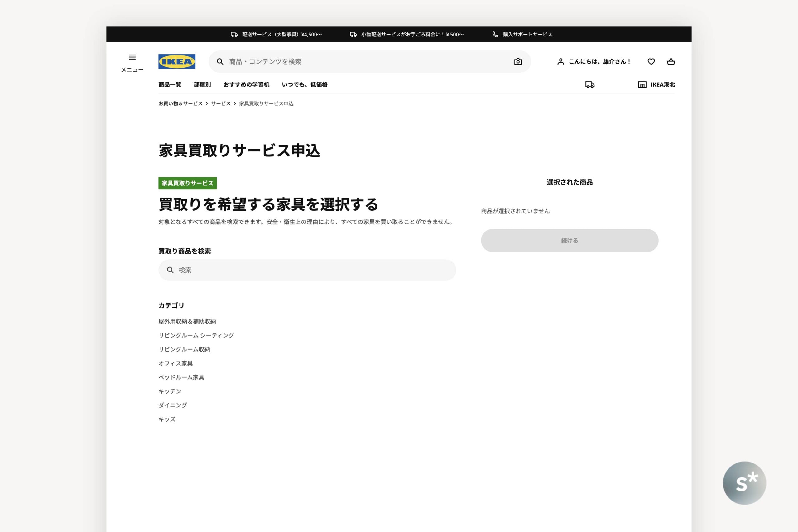Click 配送サービス(大型家具) banner link

(281, 34)
